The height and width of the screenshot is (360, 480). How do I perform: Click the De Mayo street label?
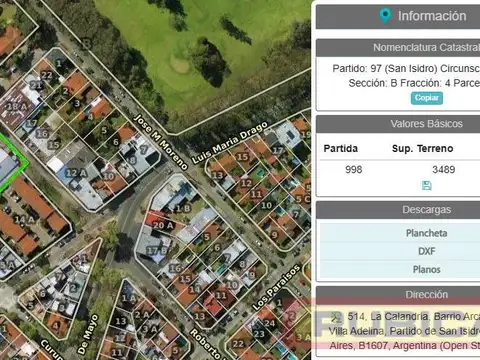point(88,334)
